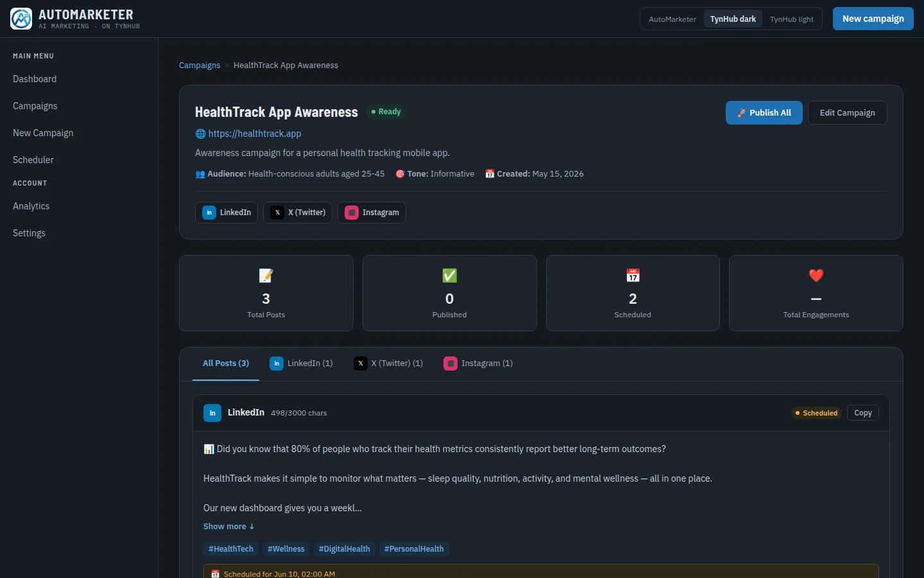Expand the post with Show more
Viewport: 924px width, 578px height.
(x=229, y=527)
